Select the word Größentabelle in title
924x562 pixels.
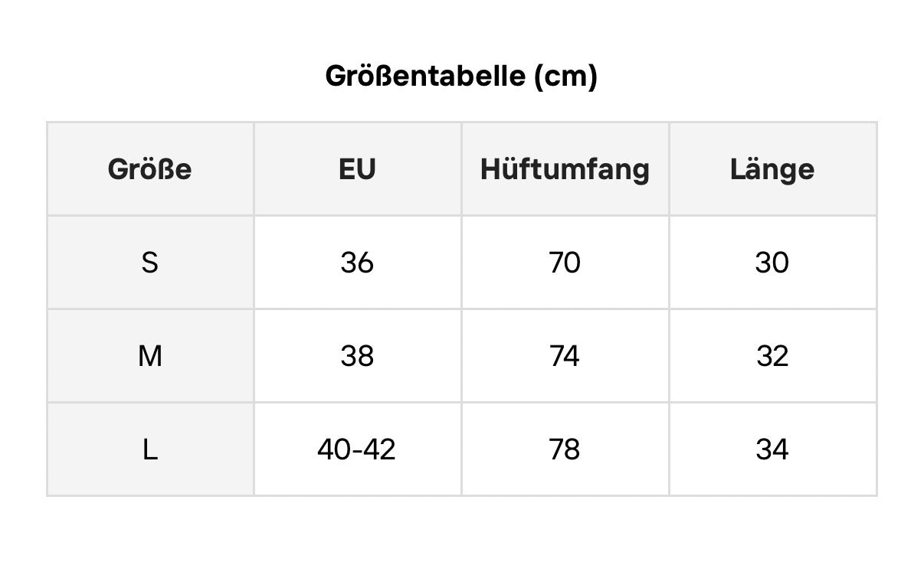(425, 76)
